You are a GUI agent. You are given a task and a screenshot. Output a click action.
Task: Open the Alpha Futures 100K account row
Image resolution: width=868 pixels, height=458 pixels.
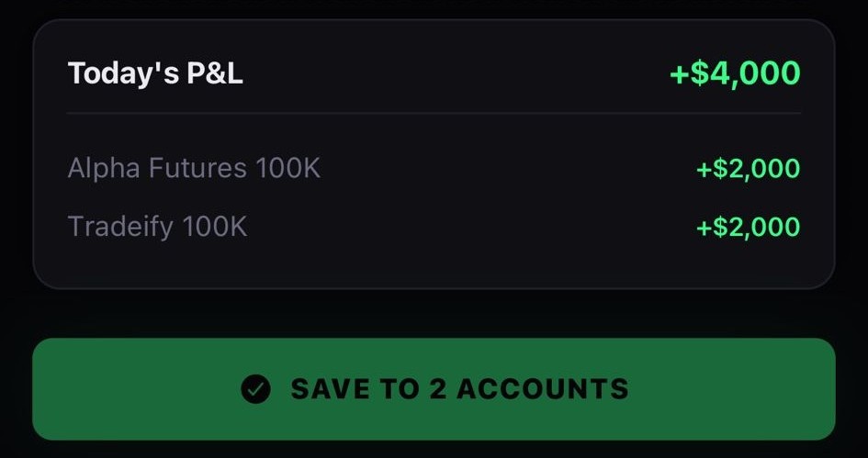click(194, 169)
